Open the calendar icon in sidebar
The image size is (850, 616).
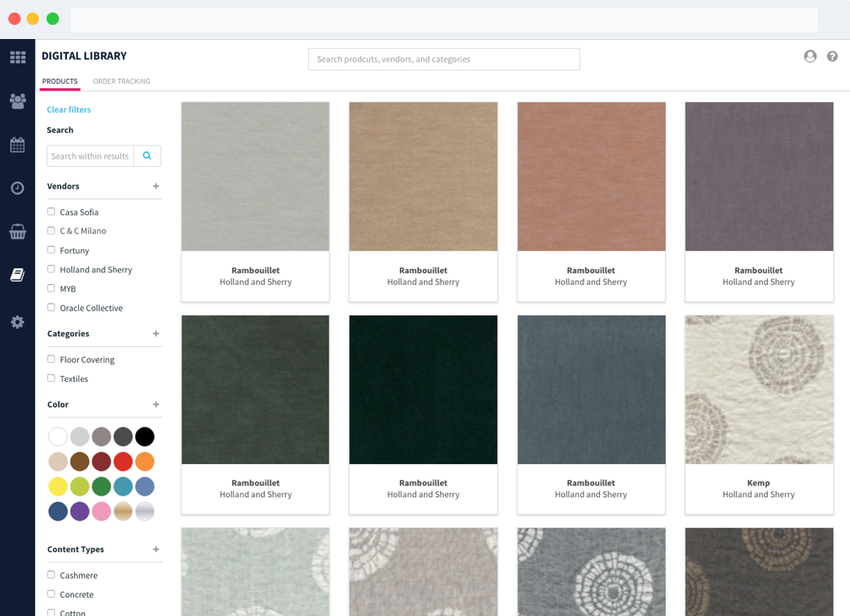pos(17,144)
